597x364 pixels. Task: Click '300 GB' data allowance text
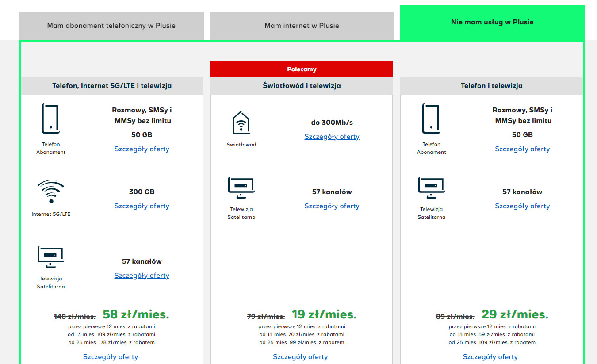point(142,192)
